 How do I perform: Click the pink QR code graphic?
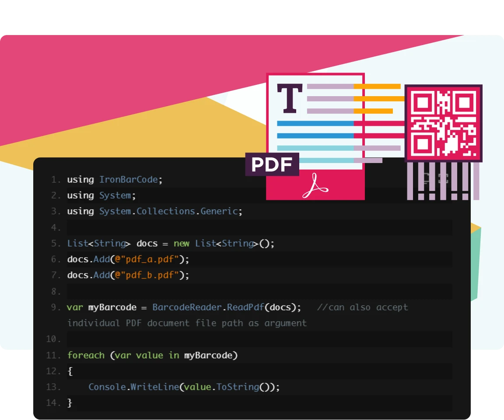tap(444, 123)
